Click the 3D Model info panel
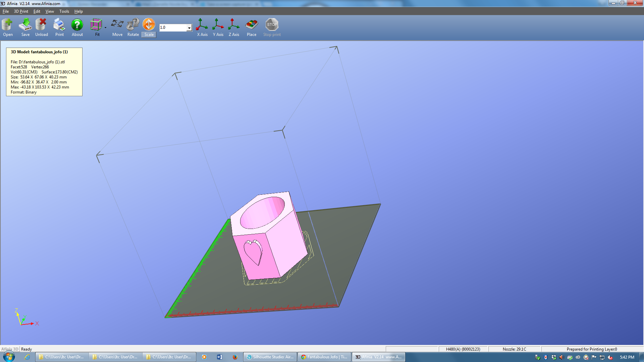Screen dimensions: 644x362 tap(44, 72)
